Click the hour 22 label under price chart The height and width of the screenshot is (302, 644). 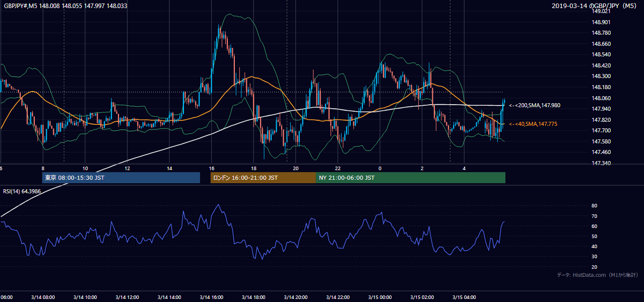tap(338, 169)
